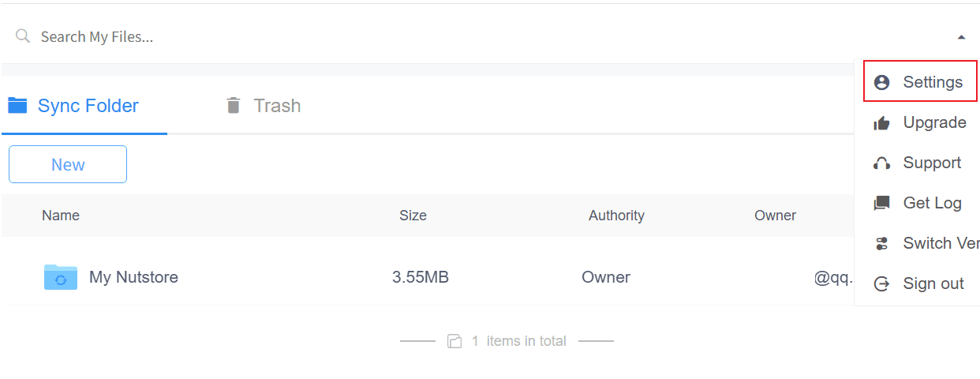Open the My Nutstore folder link

coord(133,277)
